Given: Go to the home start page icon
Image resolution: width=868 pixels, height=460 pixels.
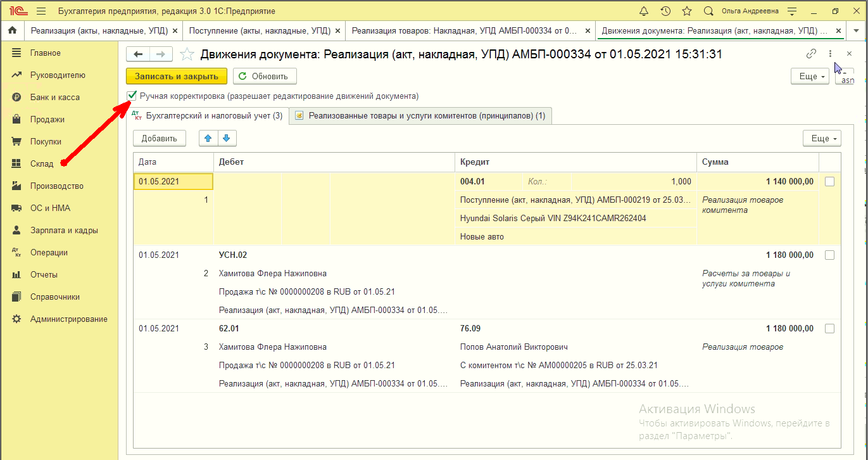Looking at the screenshot, I should [x=12, y=30].
